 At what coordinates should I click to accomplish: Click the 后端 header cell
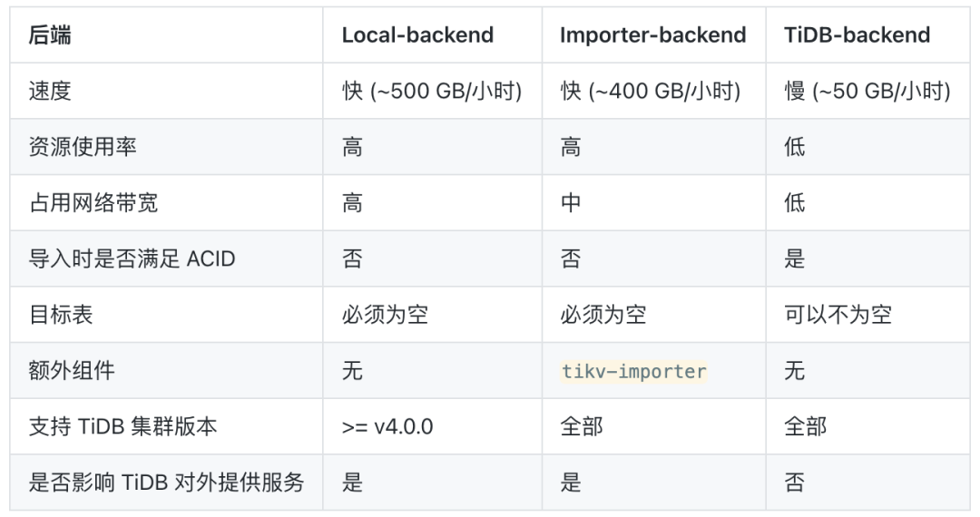[x=50, y=35]
